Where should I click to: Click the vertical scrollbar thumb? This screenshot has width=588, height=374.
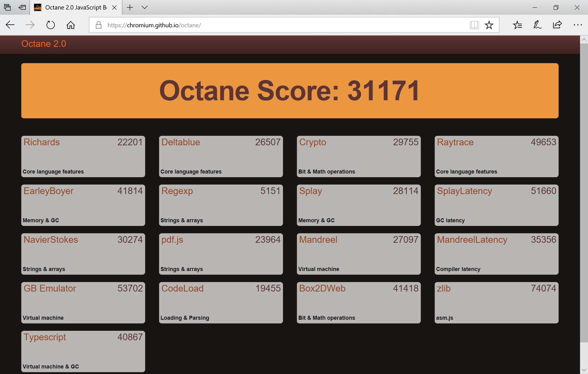click(584, 193)
